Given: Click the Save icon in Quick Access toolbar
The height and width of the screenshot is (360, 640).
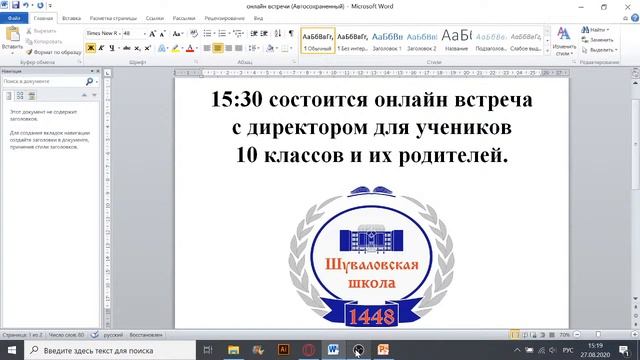Looking at the screenshot, I should point(16,5).
